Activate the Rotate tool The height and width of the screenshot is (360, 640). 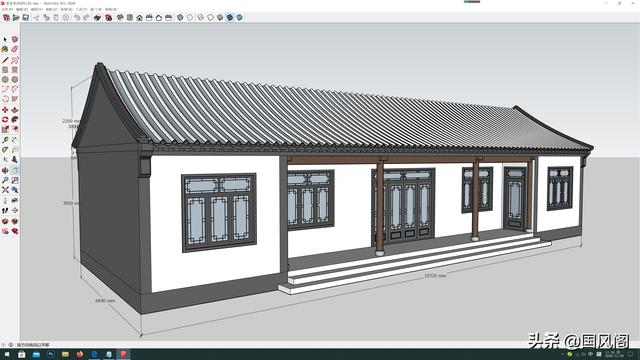click(5, 120)
